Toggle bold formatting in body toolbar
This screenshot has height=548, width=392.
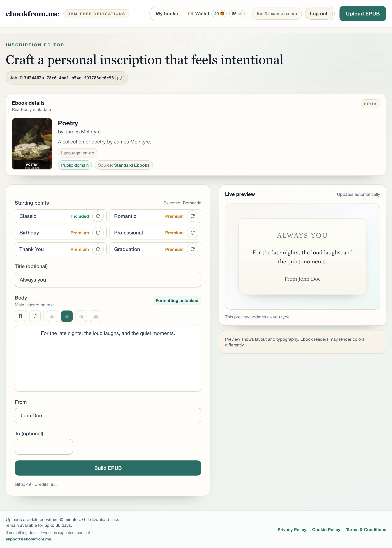coord(20,316)
